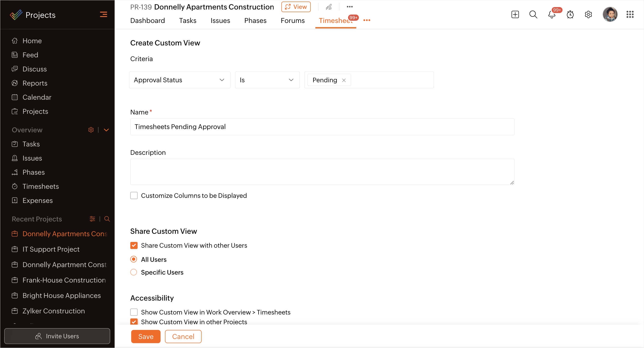The height and width of the screenshot is (348, 644).
Task: Open the apps grid launcher icon
Action: (x=630, y=15)
